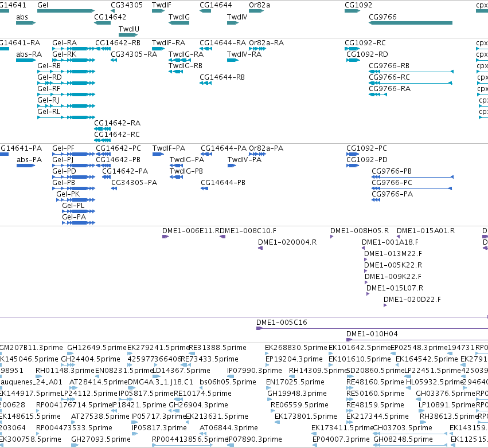Select the CG14644 gene label
The height and width of the screenshot is (448, 488).
click(216, 5)
